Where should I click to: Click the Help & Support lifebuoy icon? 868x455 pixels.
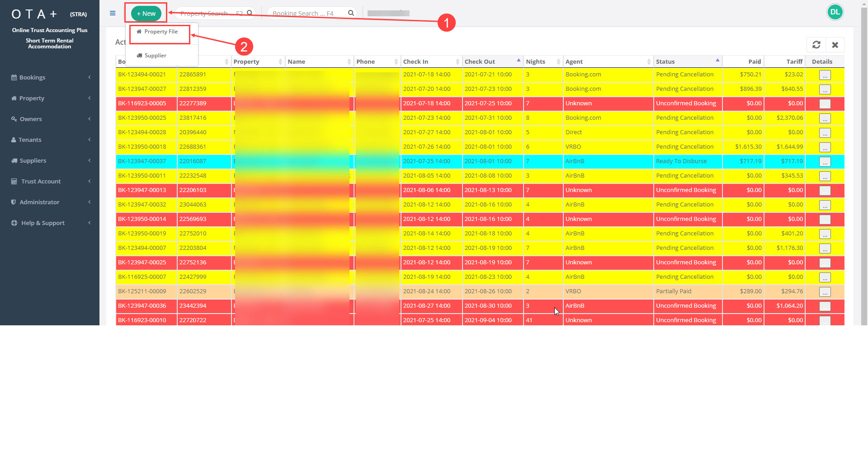(x=14, y=223)
